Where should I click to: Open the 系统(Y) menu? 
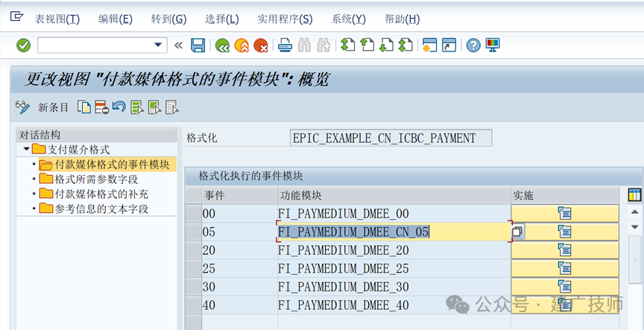(348, 19)
